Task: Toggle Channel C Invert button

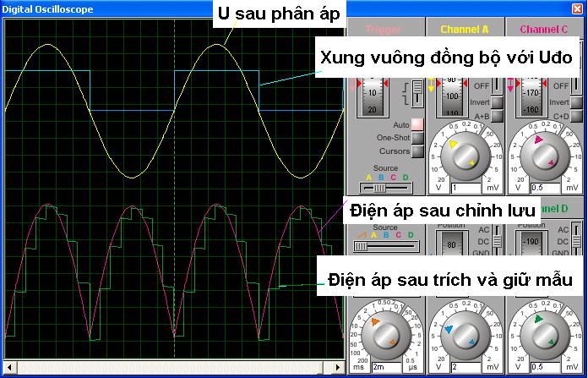Action: pyautogui.click(x=576, y=102)
